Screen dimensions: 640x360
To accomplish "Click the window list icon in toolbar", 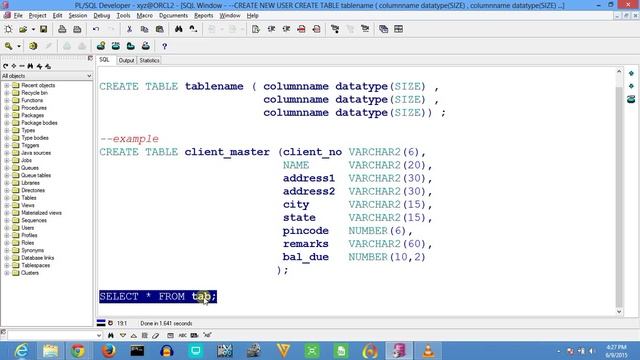I will coord(383,29).
